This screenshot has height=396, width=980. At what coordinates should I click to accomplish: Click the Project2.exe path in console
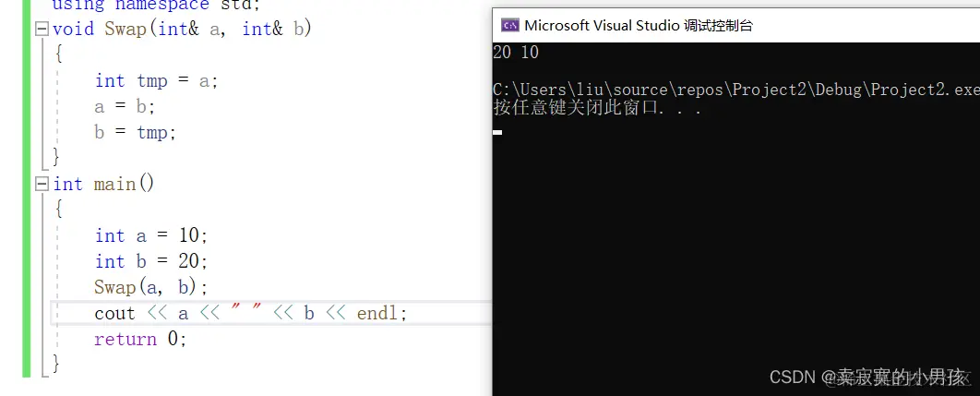(736, 90)
